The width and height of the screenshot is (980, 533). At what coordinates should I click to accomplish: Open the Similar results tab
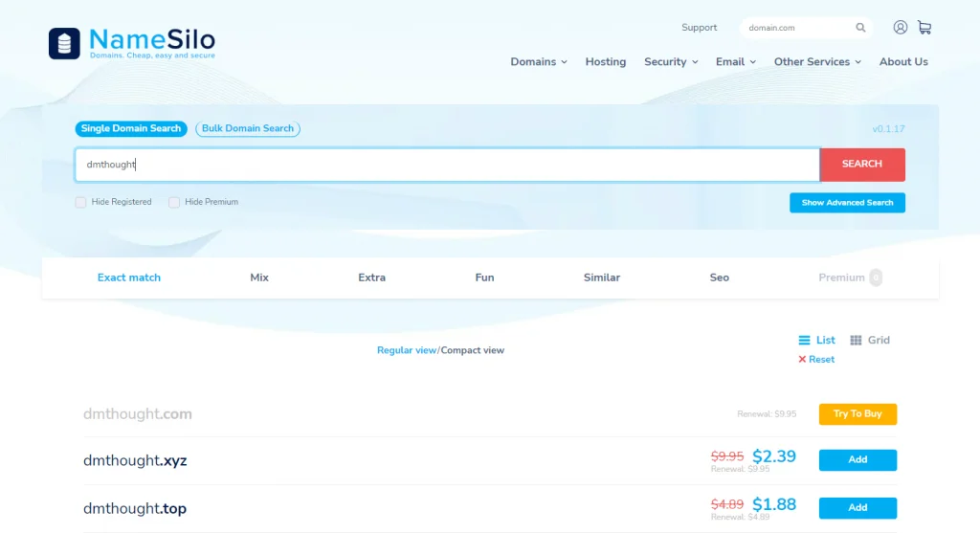[x=602, y=278]
